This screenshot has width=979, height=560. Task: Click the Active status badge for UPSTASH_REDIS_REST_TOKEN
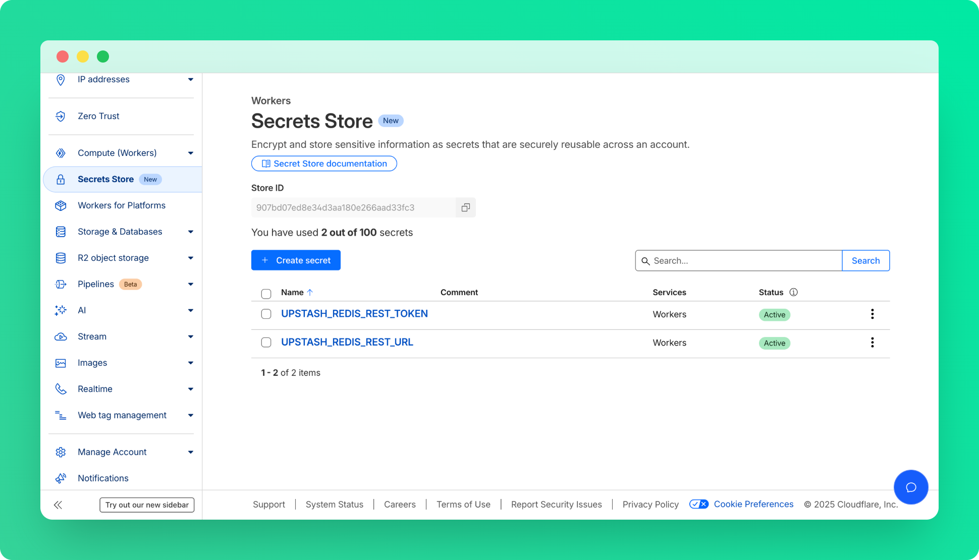coord(774,315)
